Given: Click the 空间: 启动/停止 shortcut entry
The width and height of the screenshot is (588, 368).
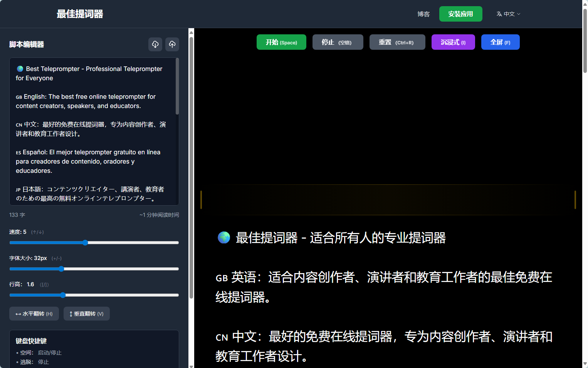Looking at the screenshot, I should pyautogui.click(x=39, y=353).
